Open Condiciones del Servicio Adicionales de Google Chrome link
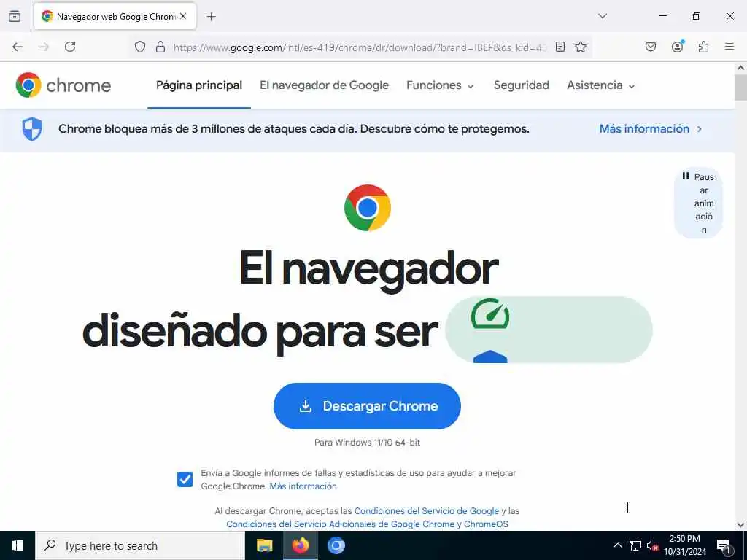 tap(367, 524)
